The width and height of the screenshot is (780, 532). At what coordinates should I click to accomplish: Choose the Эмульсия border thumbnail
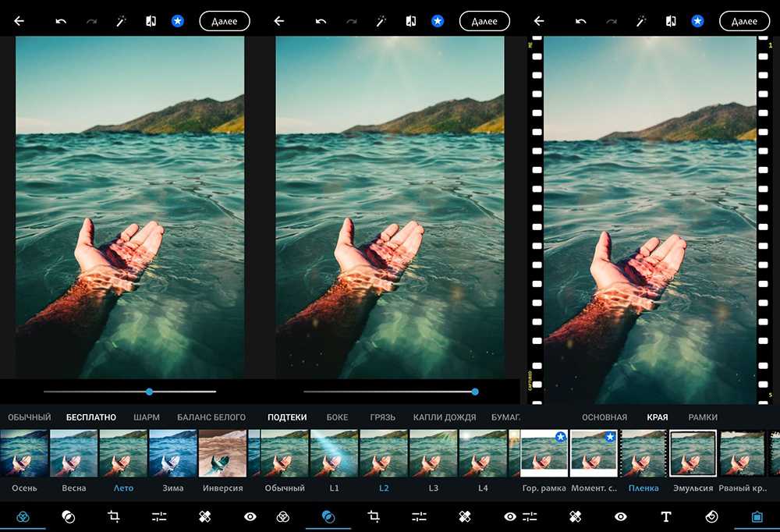[x=693, y=453]
